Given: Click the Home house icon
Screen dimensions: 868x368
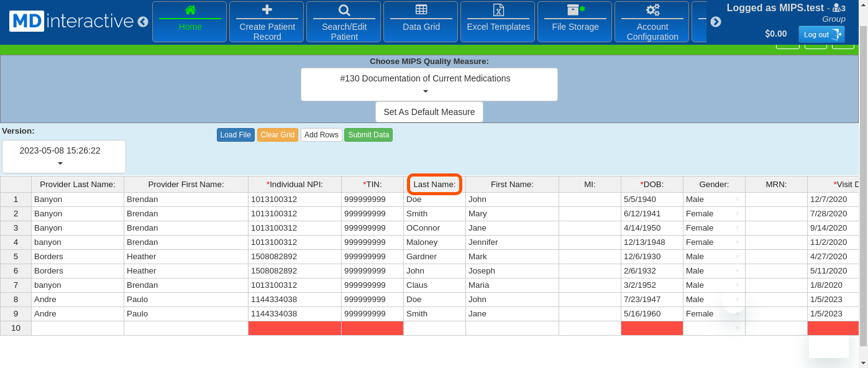Looking at the screenshot, I should tap(190, 10).
